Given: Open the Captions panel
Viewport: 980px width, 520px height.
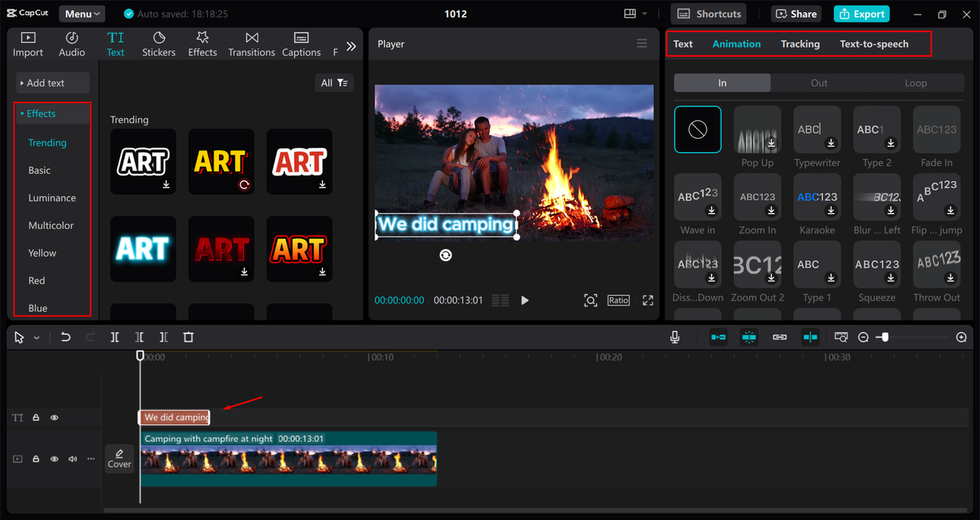Looking at the screenshot, I should point(302,44).
